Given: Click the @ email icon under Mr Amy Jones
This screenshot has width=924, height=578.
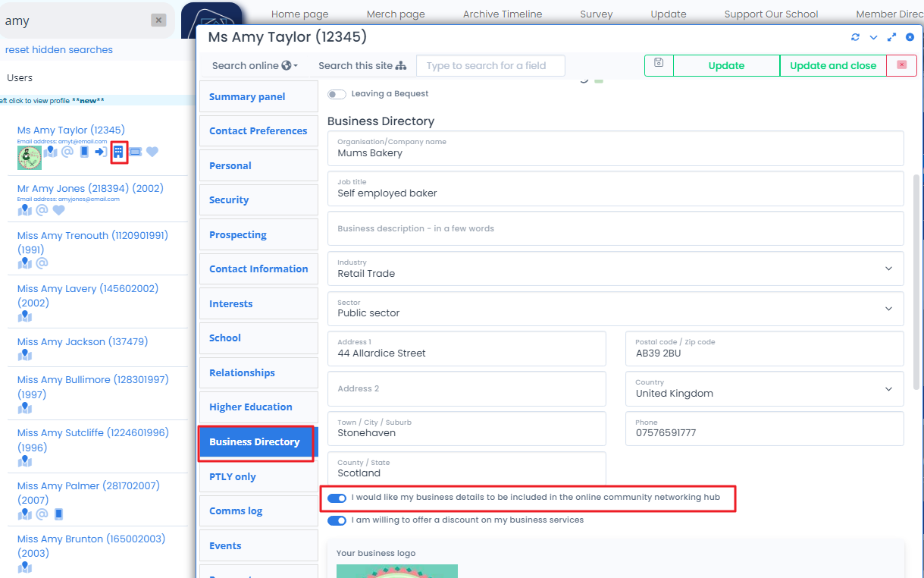Looking at the screenshot, I should (42, 210).
